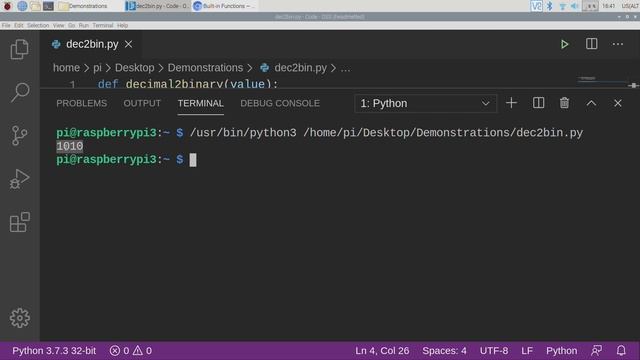This screenshot has height=360, width=640.
Task: Open the Terminal menu
Action: [102, 25]
